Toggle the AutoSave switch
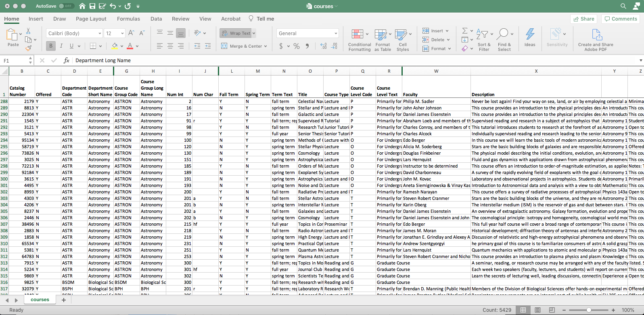 pos(66,6)
